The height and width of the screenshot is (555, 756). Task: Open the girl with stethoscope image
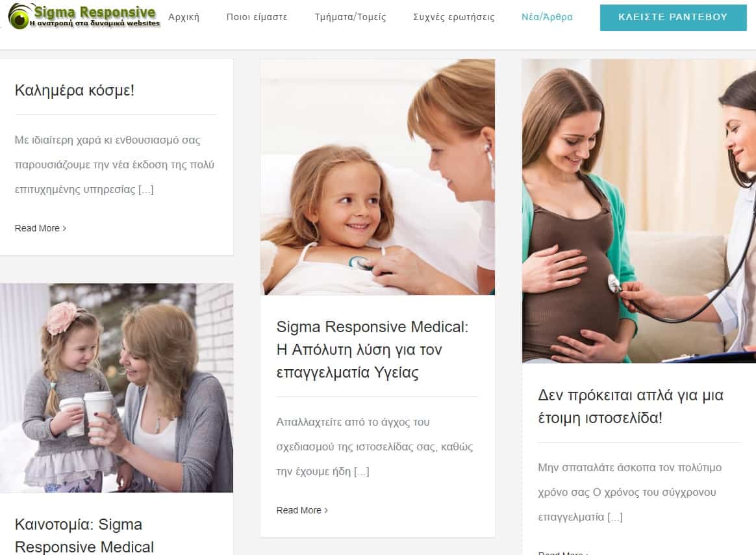(377, 177)
